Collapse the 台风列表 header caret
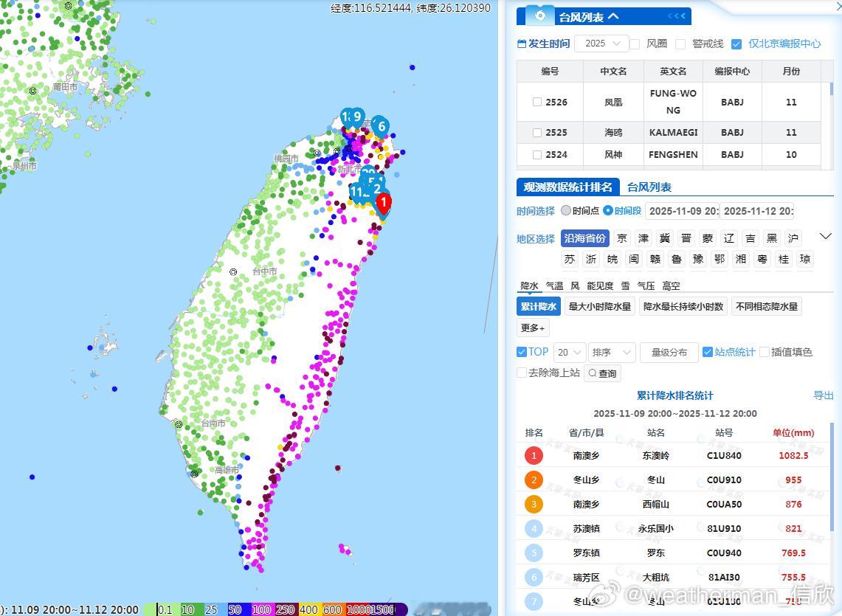Viewport: 842px width, 616px height. (614, 16)
